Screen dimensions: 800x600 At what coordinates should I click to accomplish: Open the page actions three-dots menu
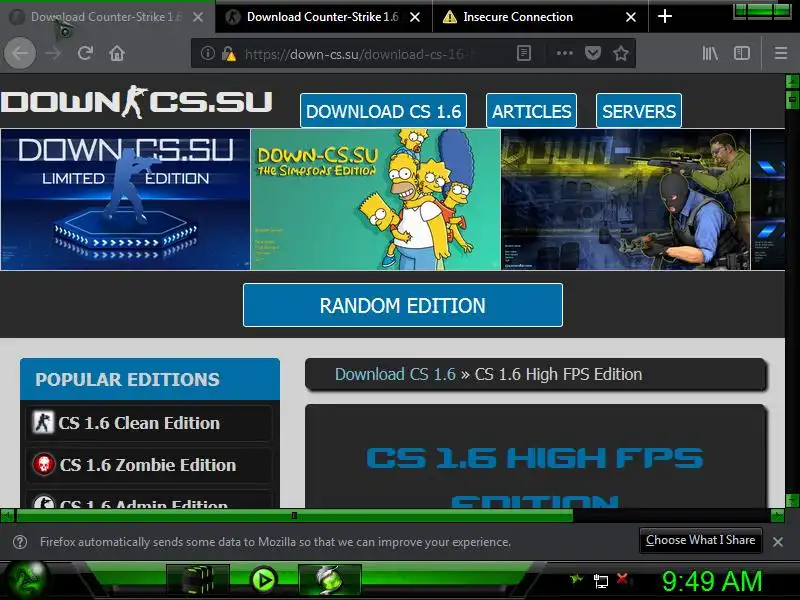[564, 53]
